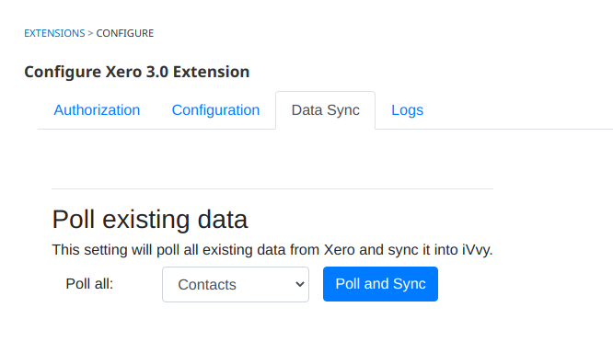Viewport: 613px width, 364px height.
Task: Open the Logs tab
Action: coord(407,110)
